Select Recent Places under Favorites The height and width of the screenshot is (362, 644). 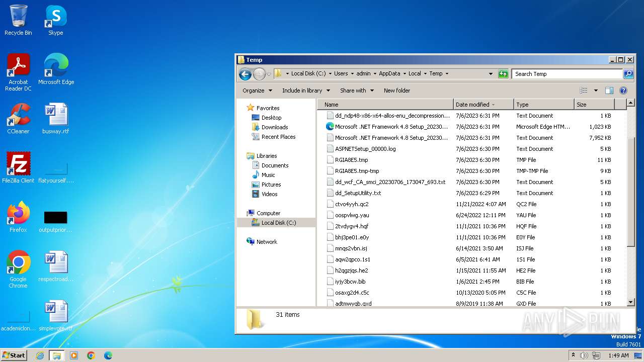pyautogui.click(x=278, y=137)
